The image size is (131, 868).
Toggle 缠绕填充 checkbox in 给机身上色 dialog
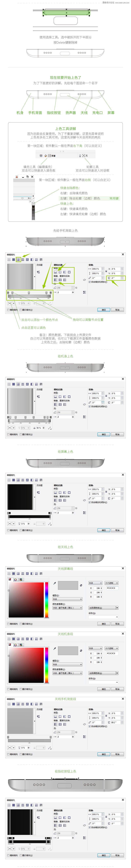[x=9, y=435]
